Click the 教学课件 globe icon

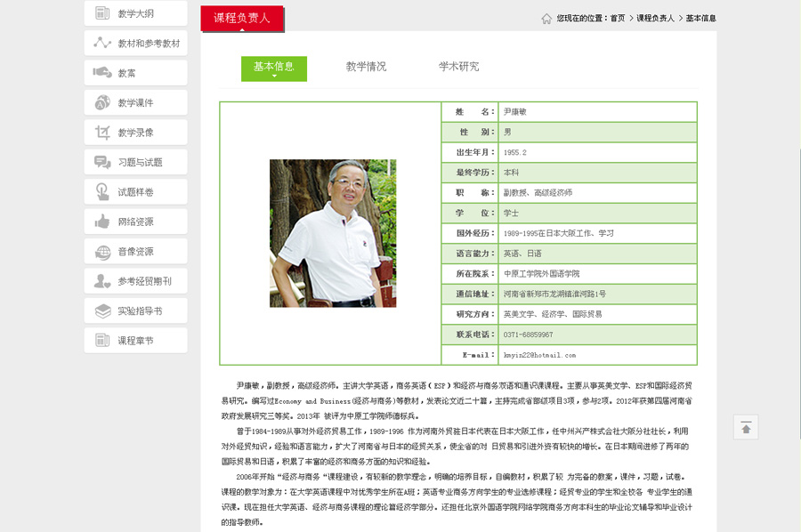click(x=102, y=102)
